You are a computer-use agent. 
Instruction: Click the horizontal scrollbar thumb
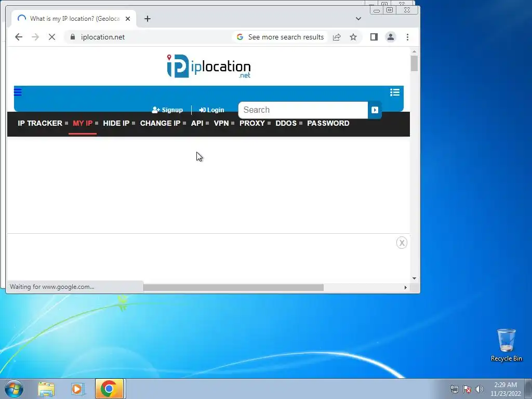(x=233, y=287)
